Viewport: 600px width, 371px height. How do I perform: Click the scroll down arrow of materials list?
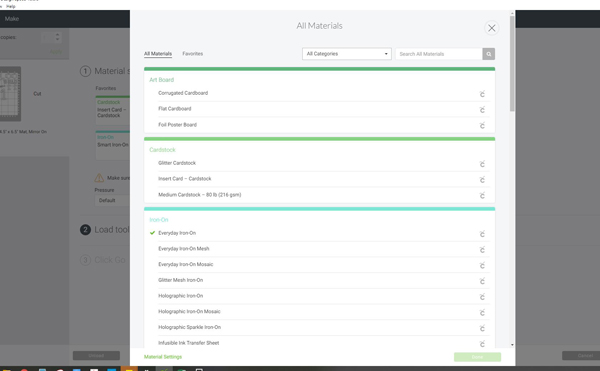point(512,345)
